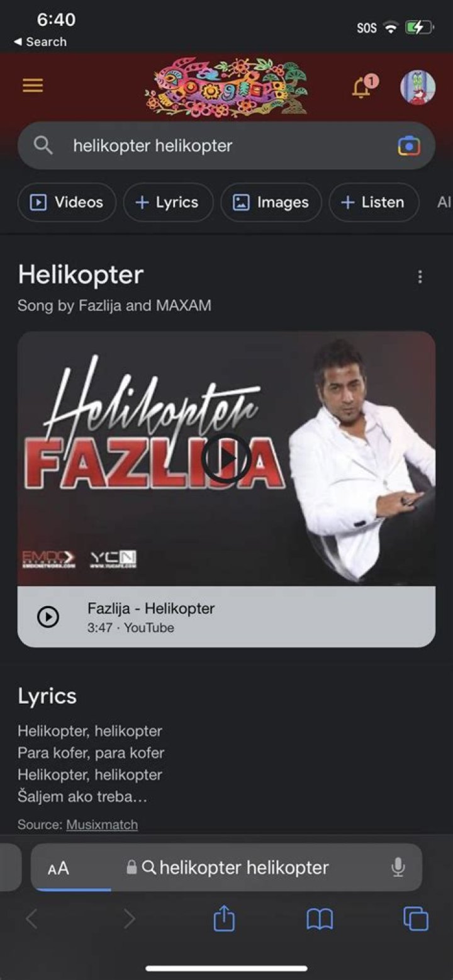Image resolution: width=453 pixels, height=980 pixels.
Task: Open Google Lens camera search
Action: 409,146
